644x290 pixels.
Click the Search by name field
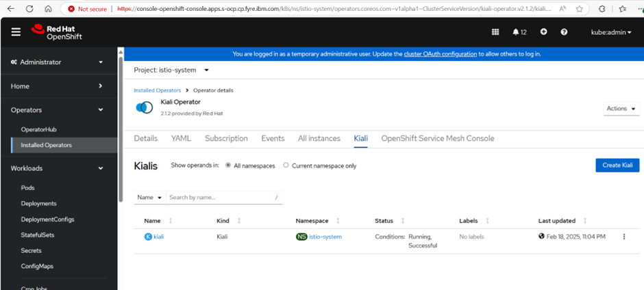[224, 197]
